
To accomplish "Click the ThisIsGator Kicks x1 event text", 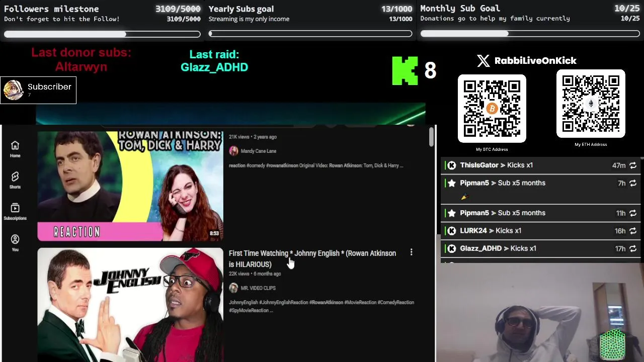I will coord(497,165).
